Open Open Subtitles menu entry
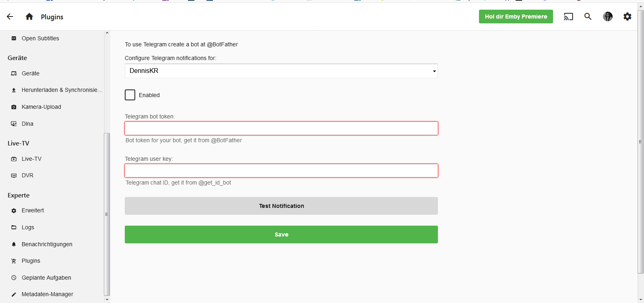The width and height of the screenshot is (644, 303). point(40,38)
